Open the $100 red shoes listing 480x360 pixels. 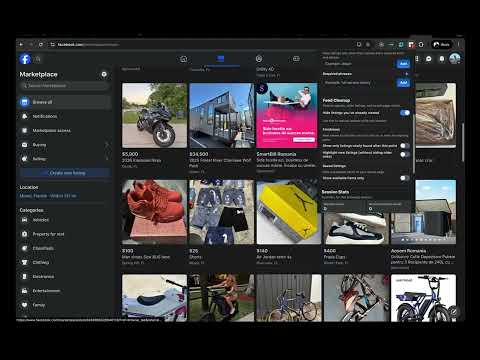(x=154, y=212)
